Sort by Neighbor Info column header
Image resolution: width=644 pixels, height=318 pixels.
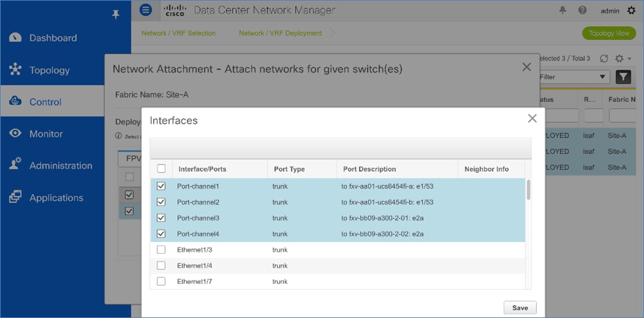[x=487, y=169]
